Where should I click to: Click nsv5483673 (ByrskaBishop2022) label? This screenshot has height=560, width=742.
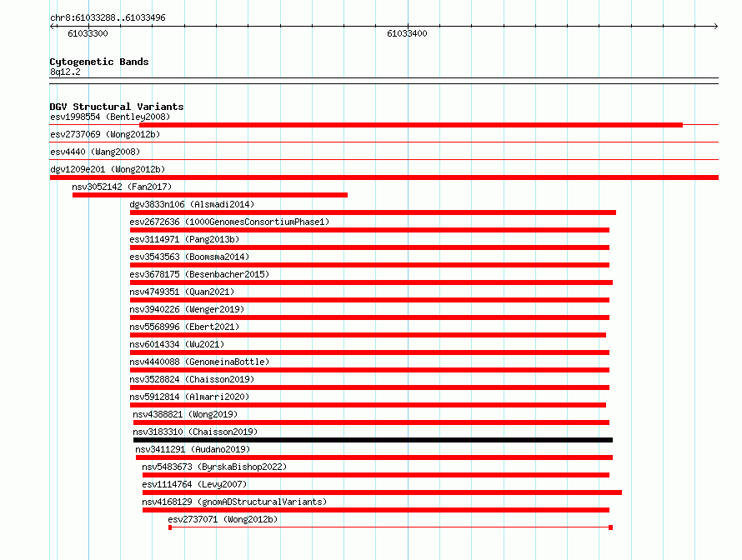(214, 467)
